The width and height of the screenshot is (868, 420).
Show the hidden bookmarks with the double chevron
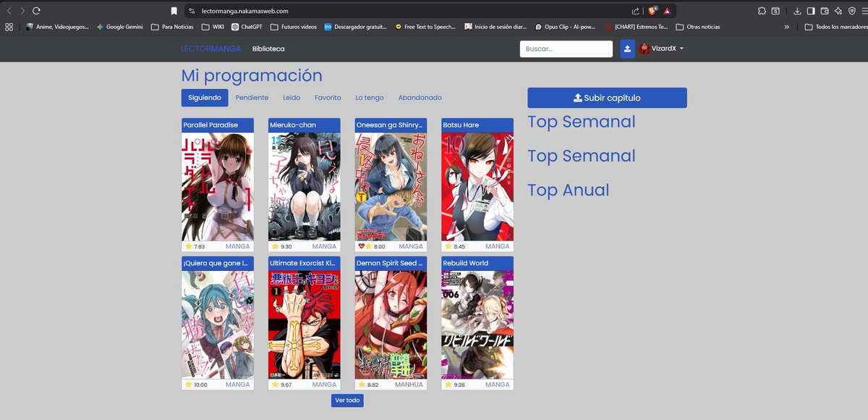tap(787, 27)
